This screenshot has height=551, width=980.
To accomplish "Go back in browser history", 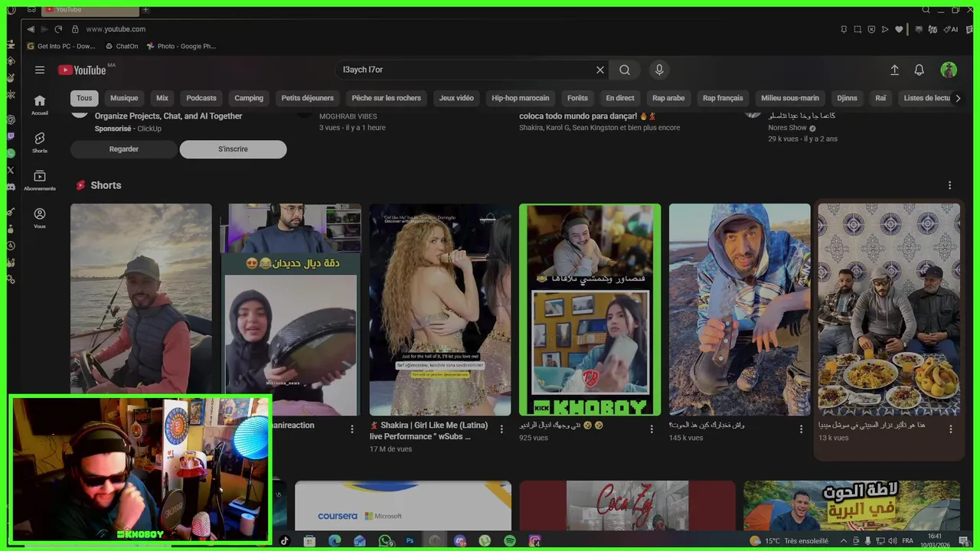I will coord(31,29).
